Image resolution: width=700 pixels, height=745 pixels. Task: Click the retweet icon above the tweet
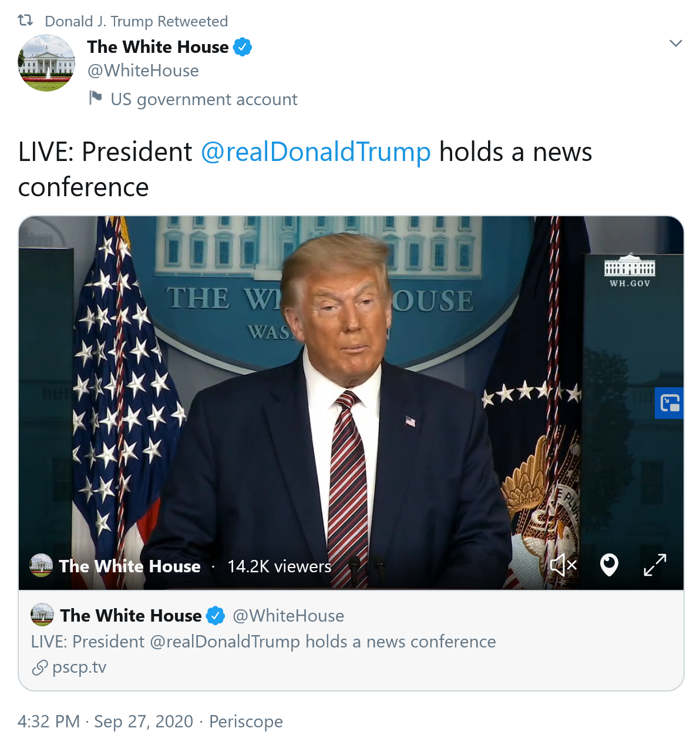click(25, 21)
